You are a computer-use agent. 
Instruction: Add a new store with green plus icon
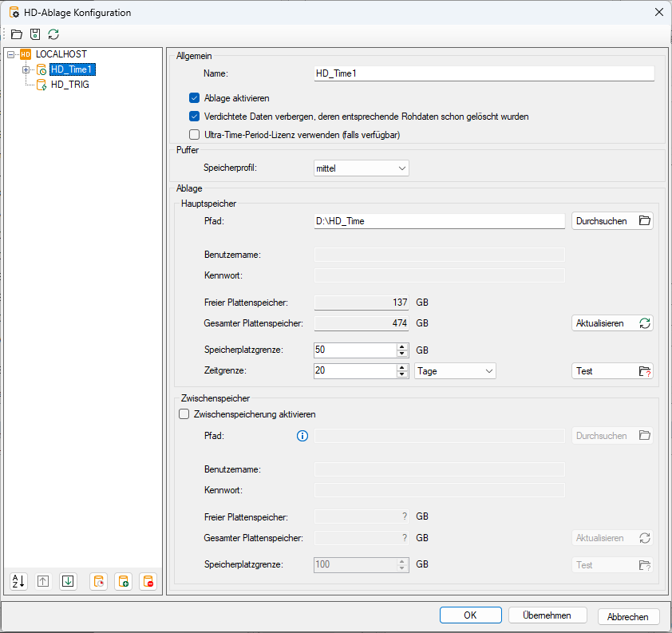pos(123,581)
